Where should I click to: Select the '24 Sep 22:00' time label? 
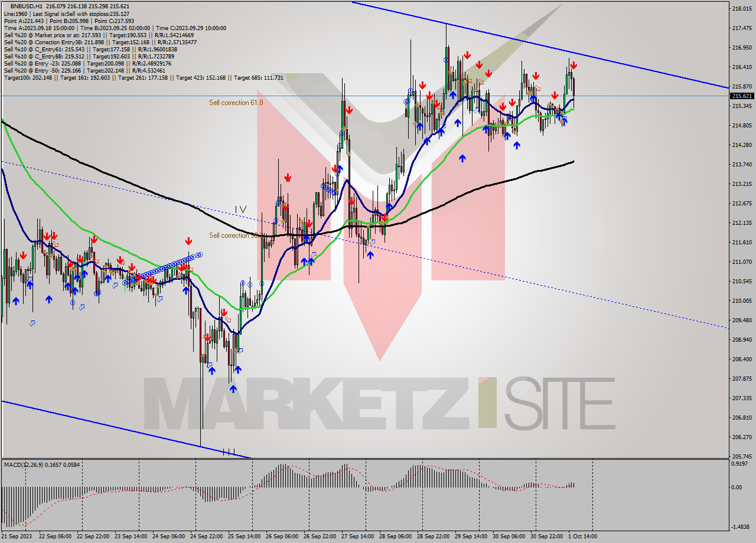tap(207, 537)
